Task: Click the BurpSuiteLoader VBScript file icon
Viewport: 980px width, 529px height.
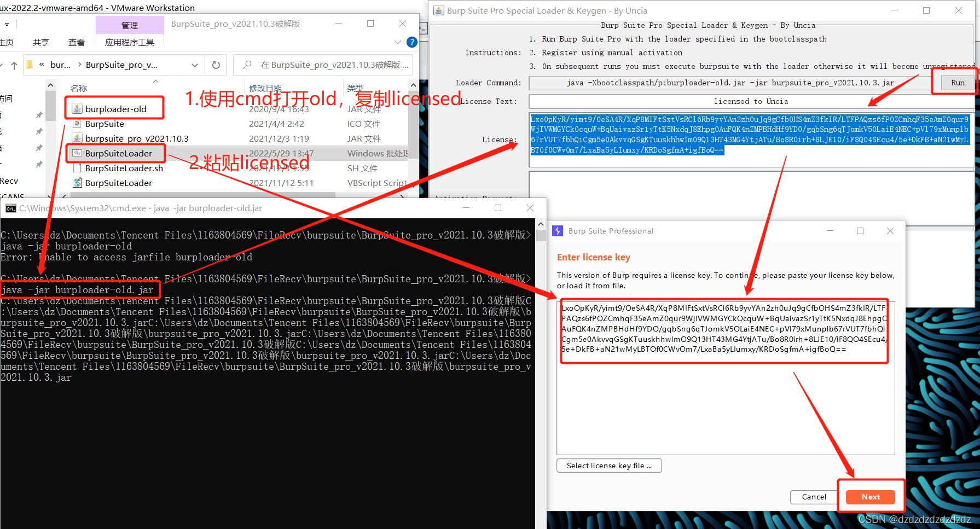Action: [x=77, y=183]
